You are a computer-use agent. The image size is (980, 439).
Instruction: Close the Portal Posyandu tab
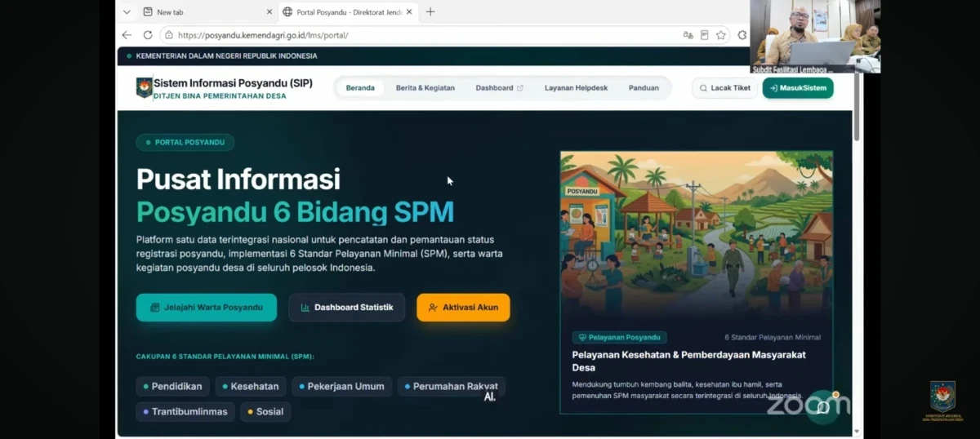(x=410, y=12)
